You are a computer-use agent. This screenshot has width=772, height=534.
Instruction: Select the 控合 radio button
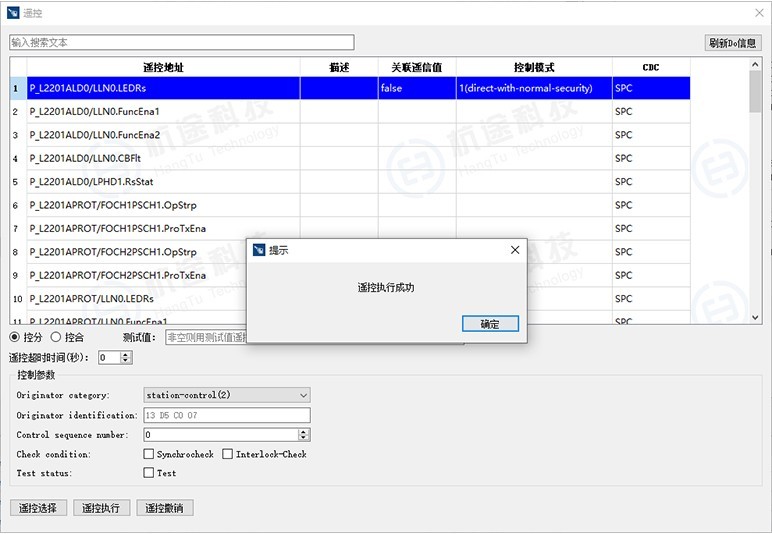pyautogui.click(x=56, y=337)
